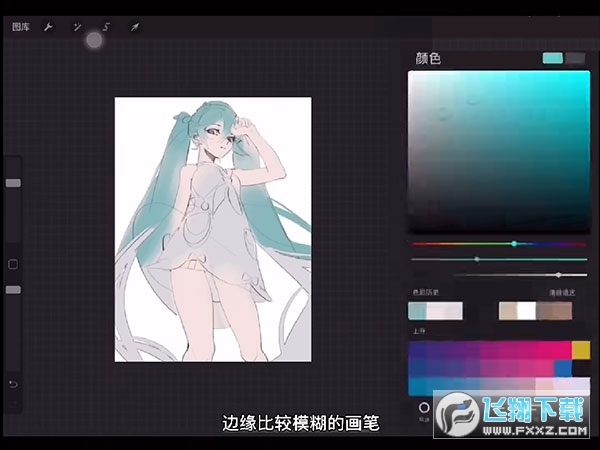
Task: Tap the character artwork canvas
Action: (x=213, y=229)
